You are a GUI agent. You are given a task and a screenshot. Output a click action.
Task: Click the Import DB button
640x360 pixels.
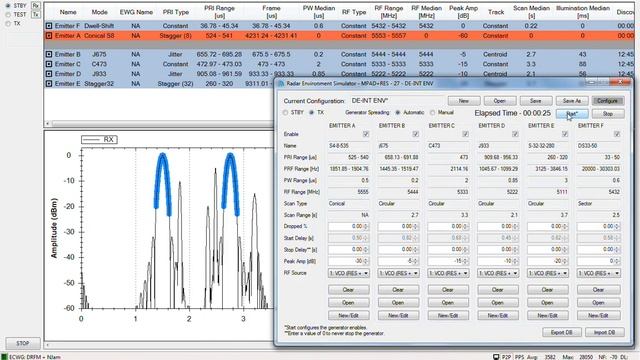604,333
